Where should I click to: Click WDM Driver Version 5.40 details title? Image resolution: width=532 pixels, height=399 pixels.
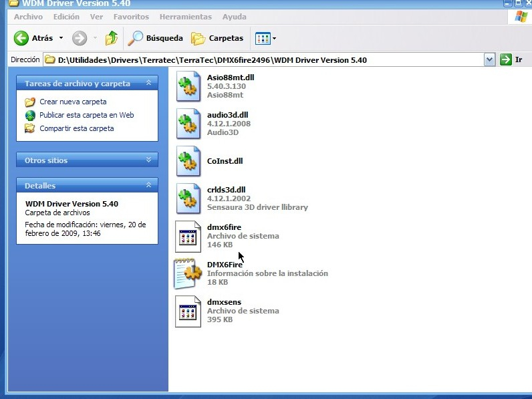point(72,204)
